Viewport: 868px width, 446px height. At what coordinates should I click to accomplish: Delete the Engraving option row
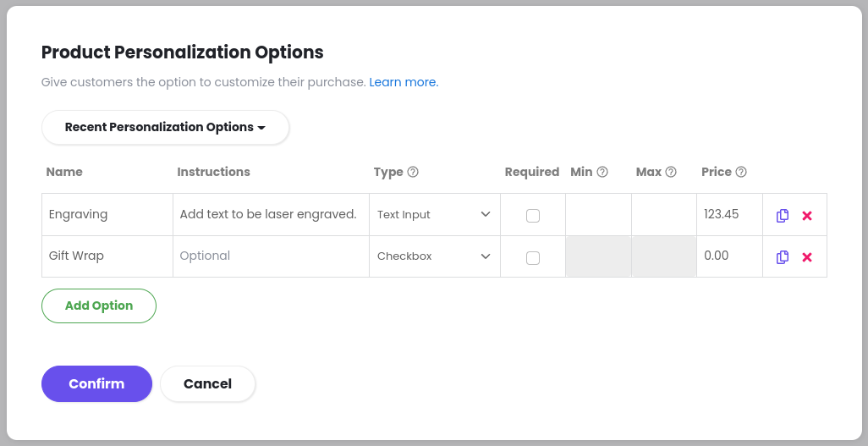click(807, 216)
